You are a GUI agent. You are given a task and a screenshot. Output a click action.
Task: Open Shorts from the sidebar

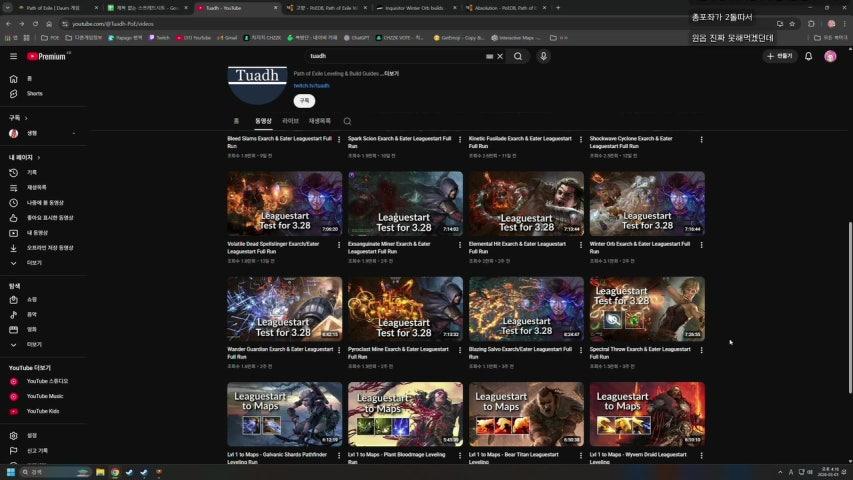[x=34, y=93]
